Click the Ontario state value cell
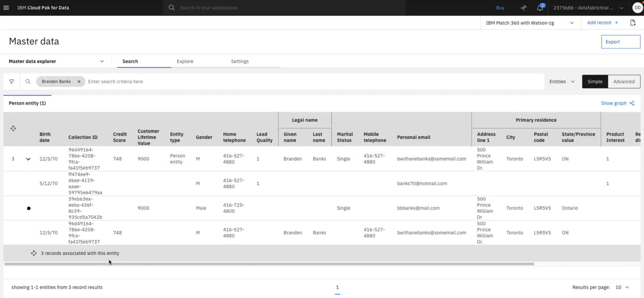This screenshot has width=644, height=298. coord(570,208)
